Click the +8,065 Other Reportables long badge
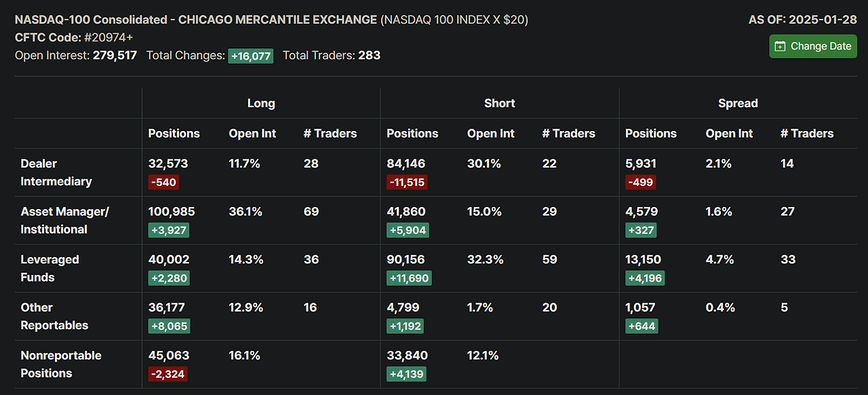Viewport: 868px width, 395px height. [169, 326]
